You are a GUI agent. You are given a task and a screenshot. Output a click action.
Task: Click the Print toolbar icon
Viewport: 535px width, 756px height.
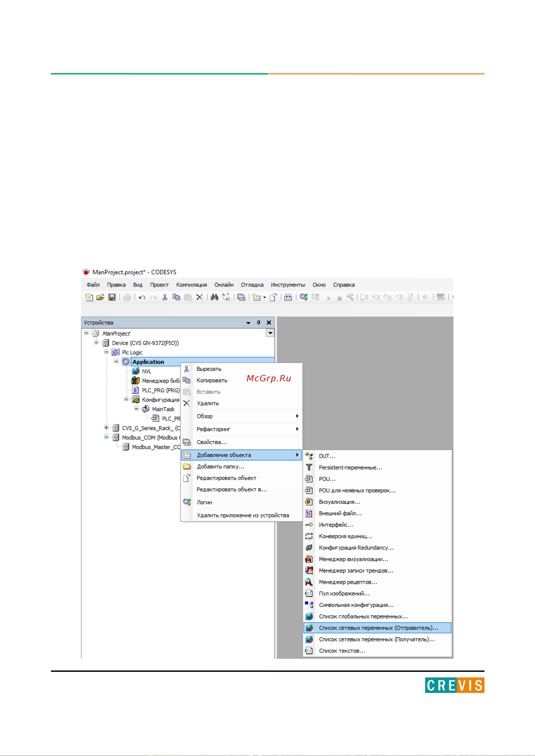click(x=127, y=297)
